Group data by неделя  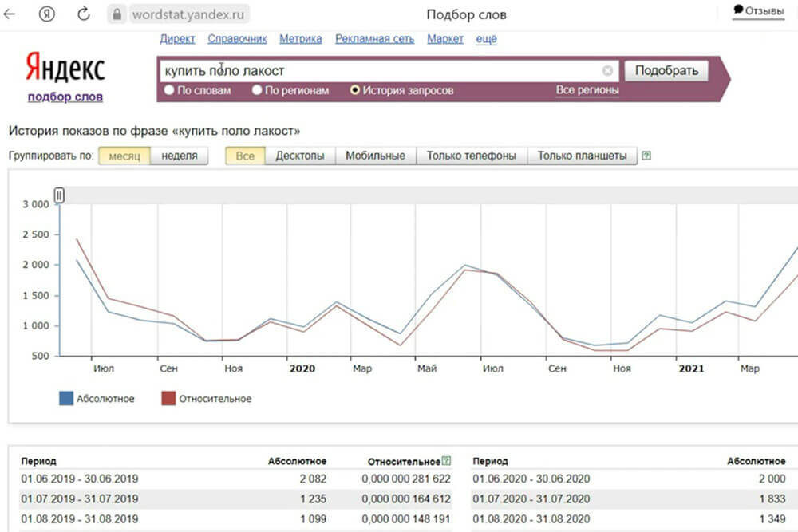tap(179, 156)
